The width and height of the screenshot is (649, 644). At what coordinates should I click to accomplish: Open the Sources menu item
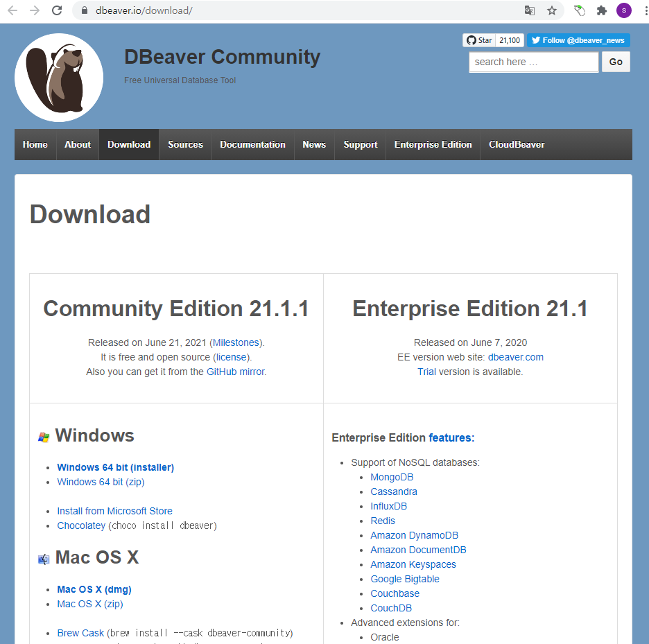185,144
